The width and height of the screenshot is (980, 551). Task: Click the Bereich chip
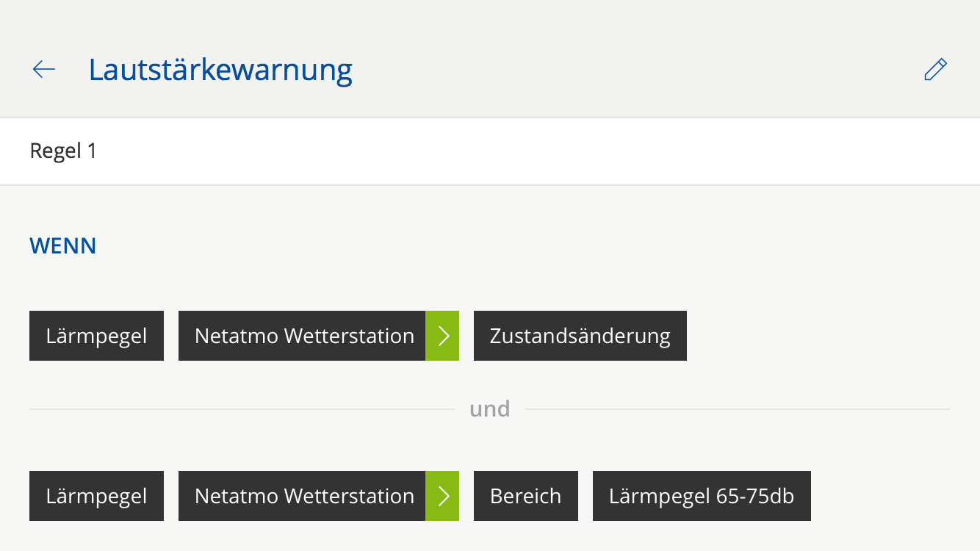(x=525, y=496)
